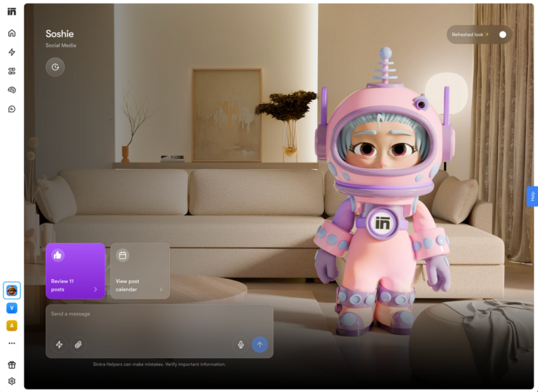The width and height of the screenshot is (538, 392).
Task: Click the calendar icon on the post calendar card
Action: click(122, 255)
